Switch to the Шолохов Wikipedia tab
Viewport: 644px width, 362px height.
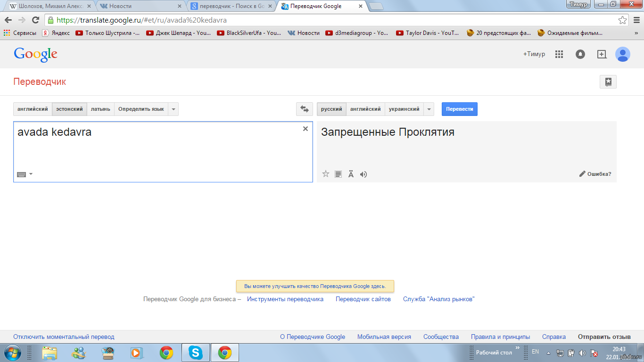pos(47,6)
